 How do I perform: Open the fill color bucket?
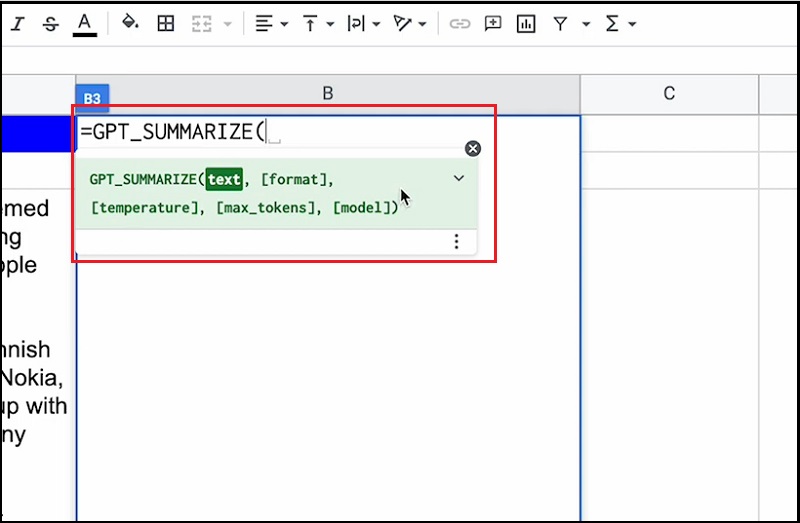pyautogui.click(x=130, y=23)
